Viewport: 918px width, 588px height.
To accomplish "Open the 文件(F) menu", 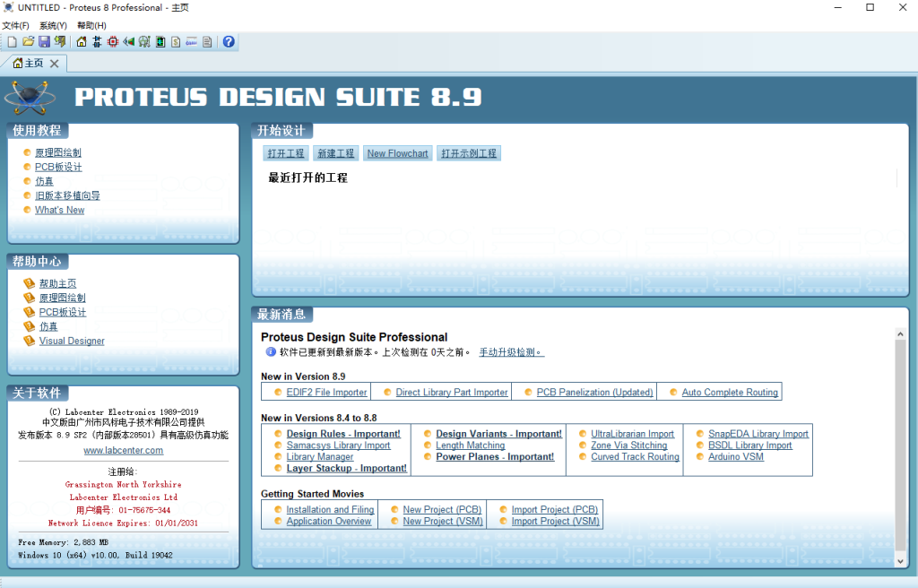I will [15, 25].
